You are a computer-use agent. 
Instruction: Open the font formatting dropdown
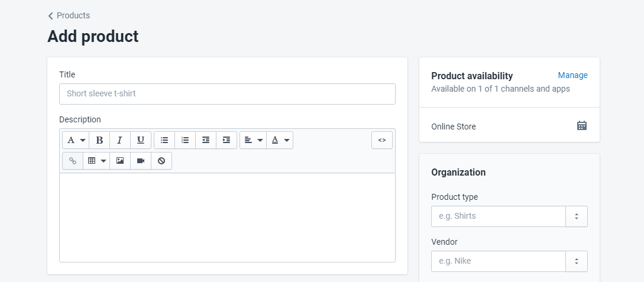point(76,140)
